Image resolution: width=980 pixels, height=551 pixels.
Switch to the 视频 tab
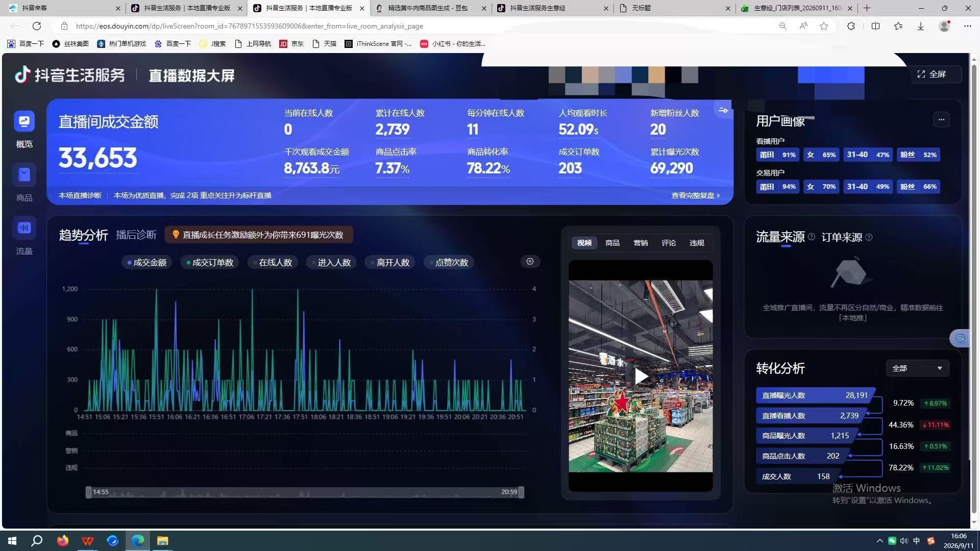click(x=584, y=243)
